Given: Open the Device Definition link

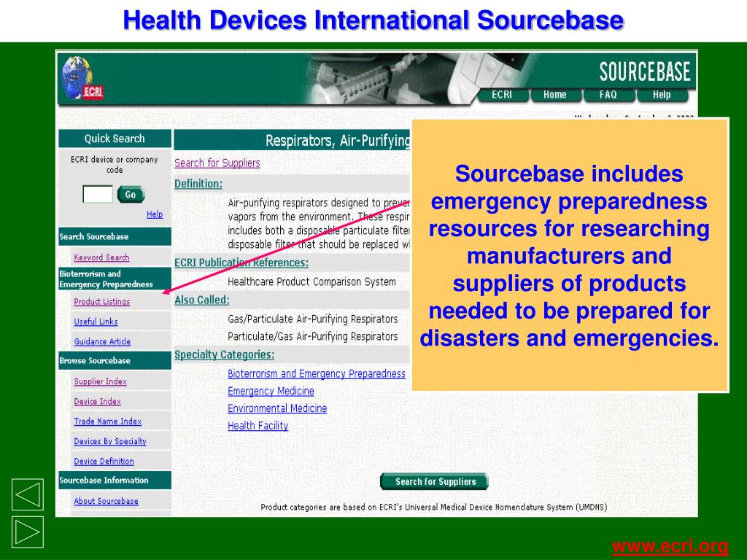Looking at the screenshot, I should tap(104, 462).
